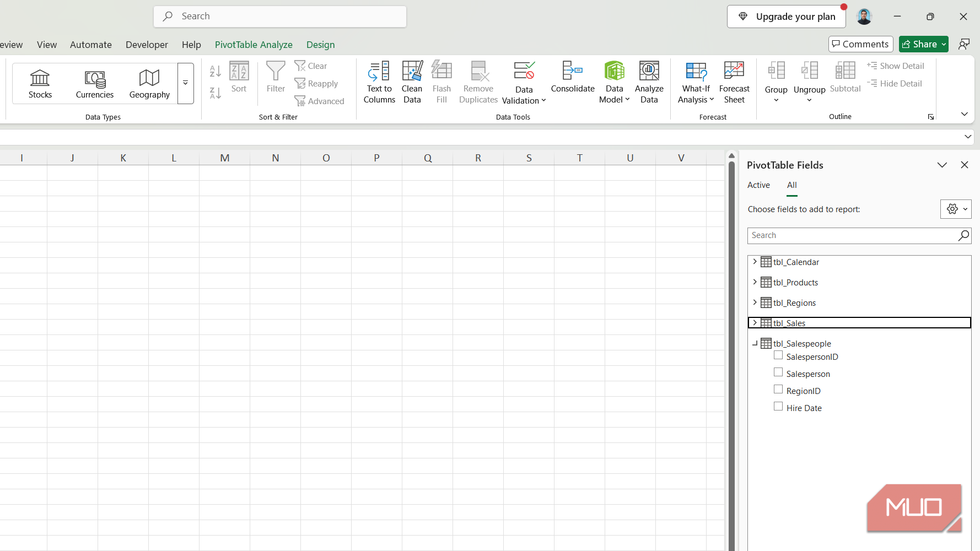Click the Group outline icon
Screen dimensions: 980x551
tap(776, 72)
